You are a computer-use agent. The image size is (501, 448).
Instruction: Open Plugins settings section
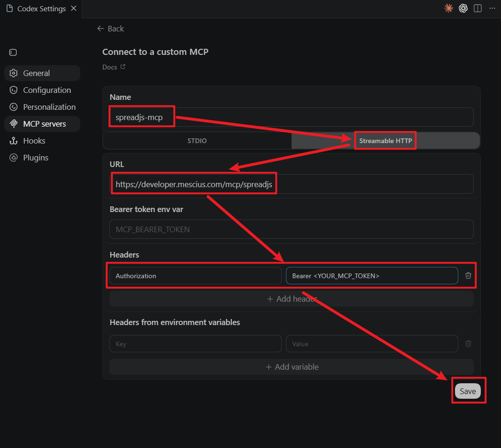tap(42, 158)
